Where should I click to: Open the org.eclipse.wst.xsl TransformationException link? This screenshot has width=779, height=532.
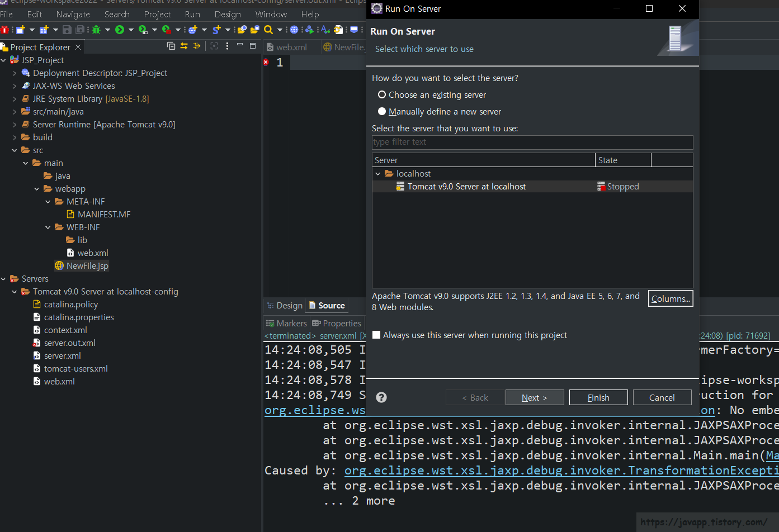coord(561,471)
